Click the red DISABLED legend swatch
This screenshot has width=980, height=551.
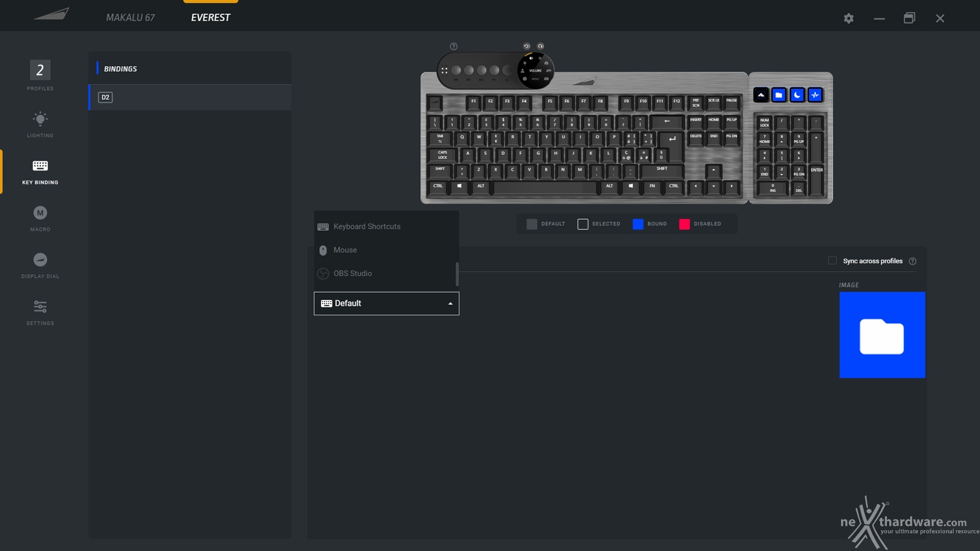684,224
